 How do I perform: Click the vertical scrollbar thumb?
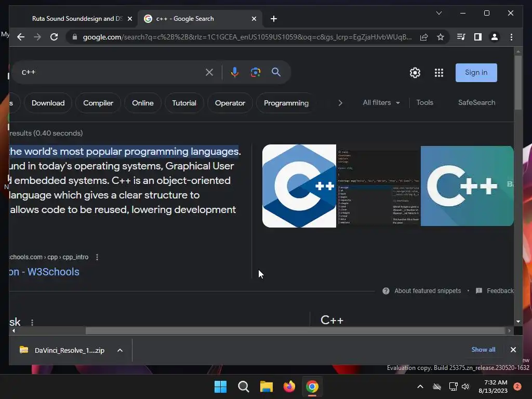pos(518,83)
